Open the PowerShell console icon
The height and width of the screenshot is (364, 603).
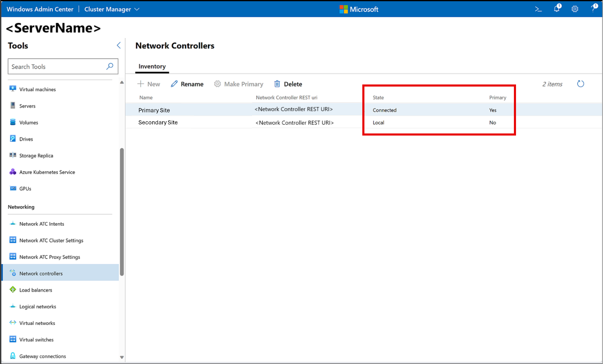coord(538,9)
